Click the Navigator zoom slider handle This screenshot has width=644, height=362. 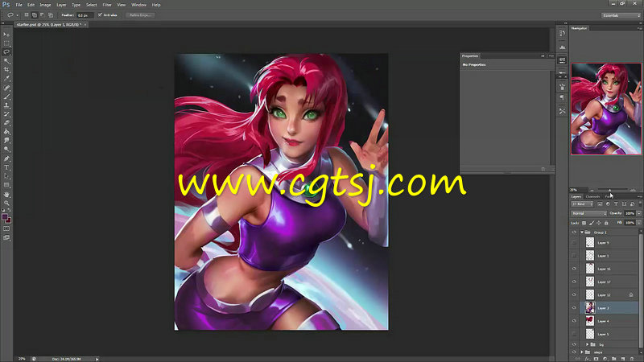610,191
